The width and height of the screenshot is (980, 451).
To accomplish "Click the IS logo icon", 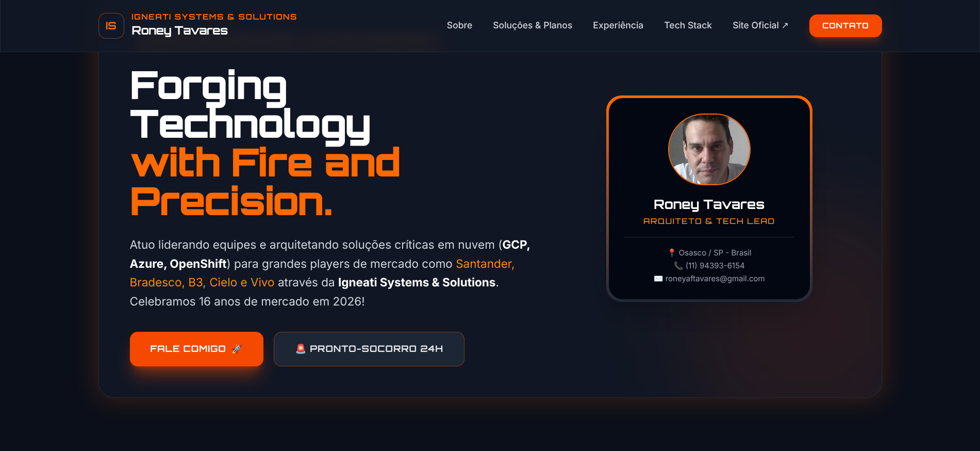I will [x=111, y=26].
